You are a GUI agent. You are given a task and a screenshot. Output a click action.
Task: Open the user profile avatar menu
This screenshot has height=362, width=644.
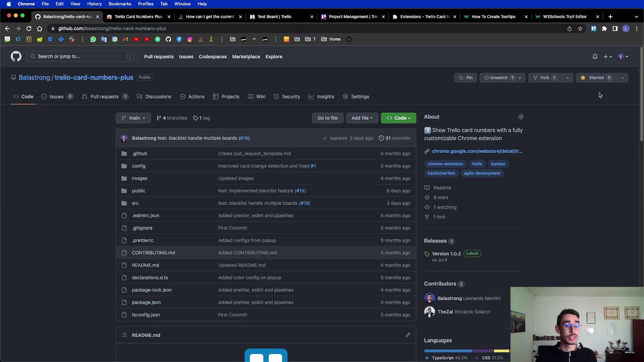coord(623,56)
